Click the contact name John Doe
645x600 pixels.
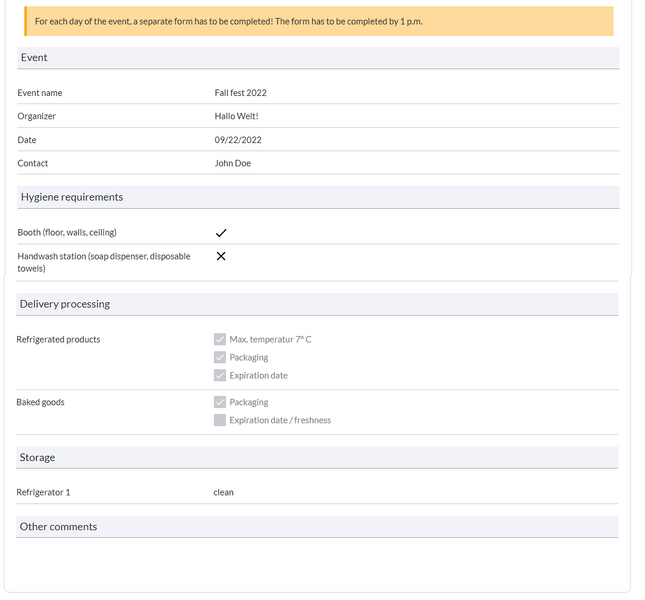click(x=233, y=163)
